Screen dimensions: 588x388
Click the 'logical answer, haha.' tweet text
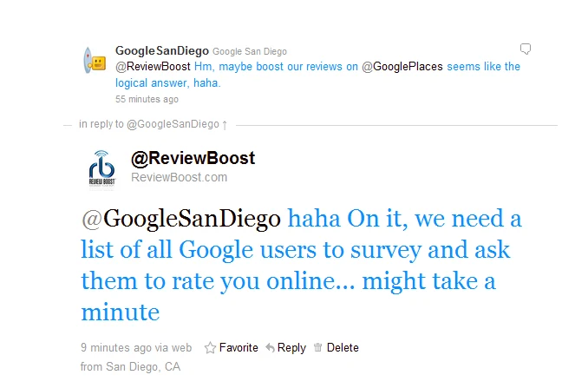168,83
